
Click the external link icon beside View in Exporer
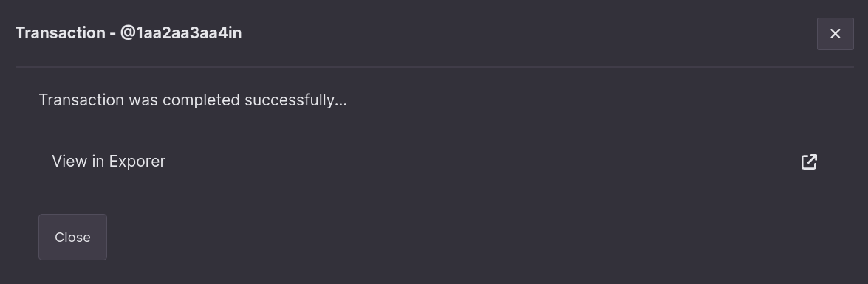[x=809, y=162]
